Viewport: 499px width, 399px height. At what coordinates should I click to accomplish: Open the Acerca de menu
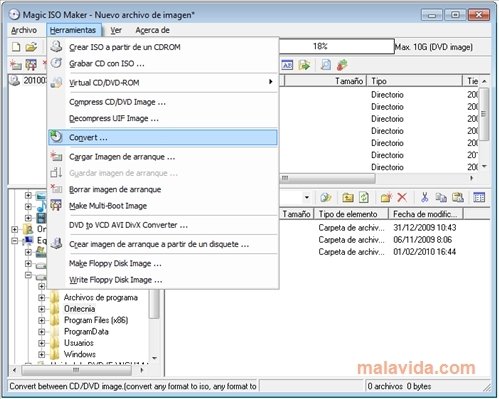click(x=152, y=30)
